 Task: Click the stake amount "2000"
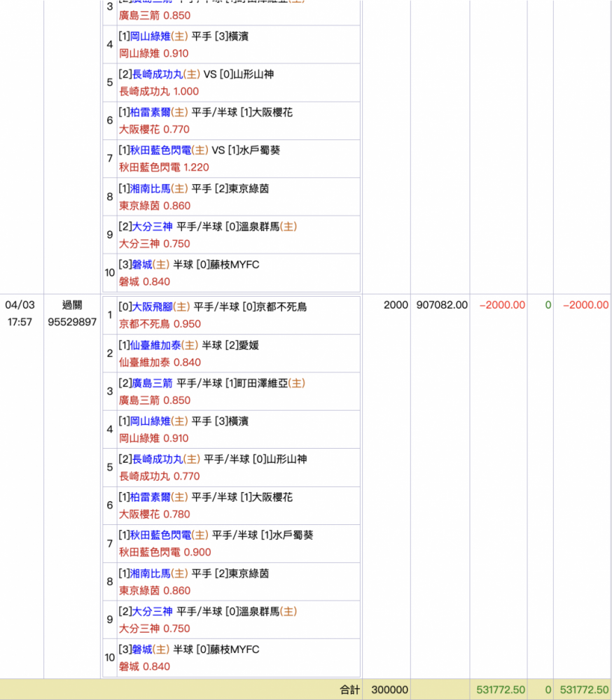click(396, 305)
